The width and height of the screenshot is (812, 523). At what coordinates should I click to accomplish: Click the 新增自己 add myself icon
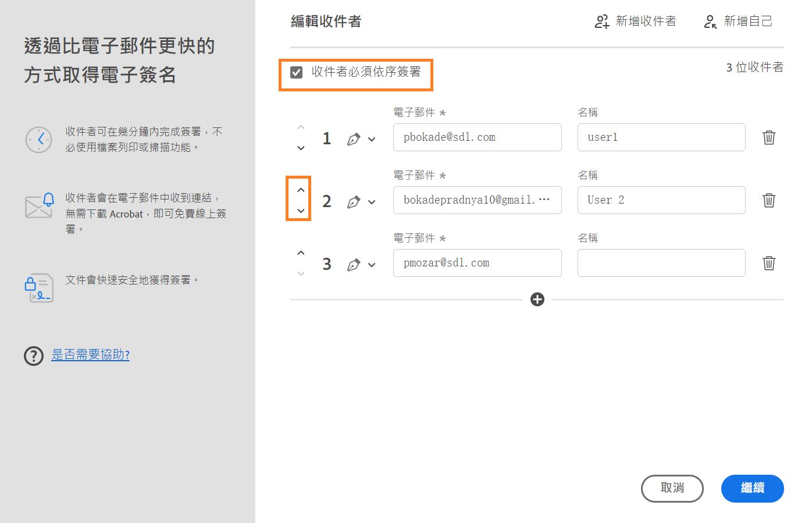710,21
